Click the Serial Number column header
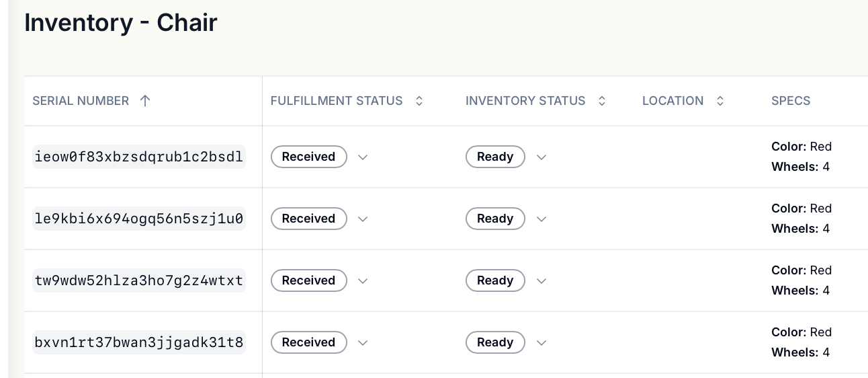This screenshot has width=868, height=378. [x=81, y=101]
